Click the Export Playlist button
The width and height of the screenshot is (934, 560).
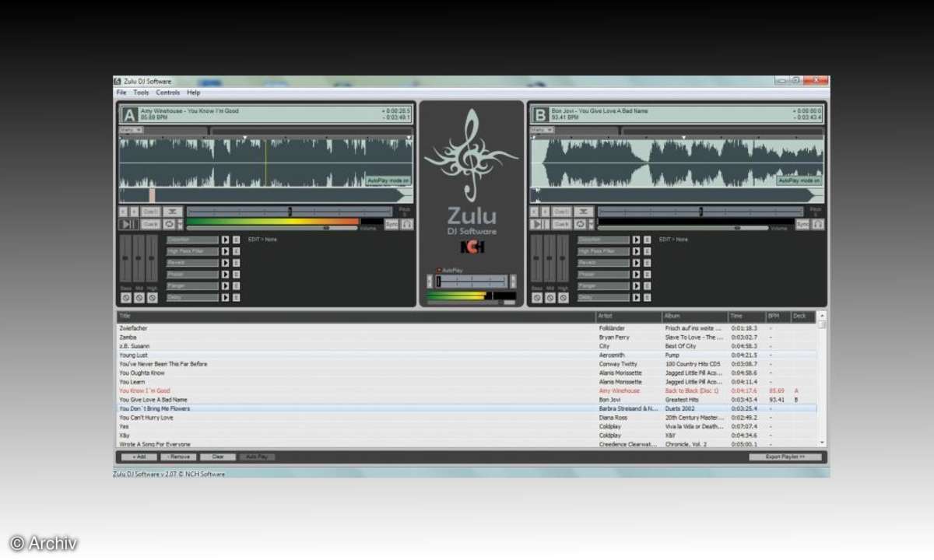tap(785, 457)
